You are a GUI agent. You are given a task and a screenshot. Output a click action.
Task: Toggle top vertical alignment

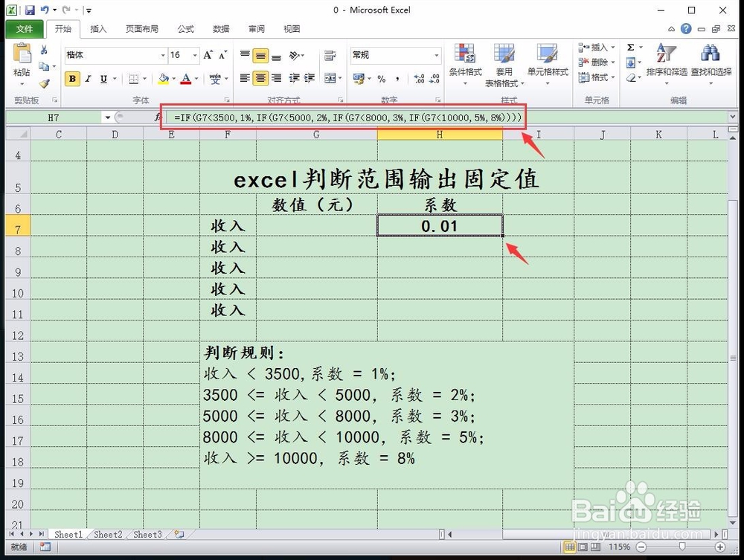pos(245,56)
